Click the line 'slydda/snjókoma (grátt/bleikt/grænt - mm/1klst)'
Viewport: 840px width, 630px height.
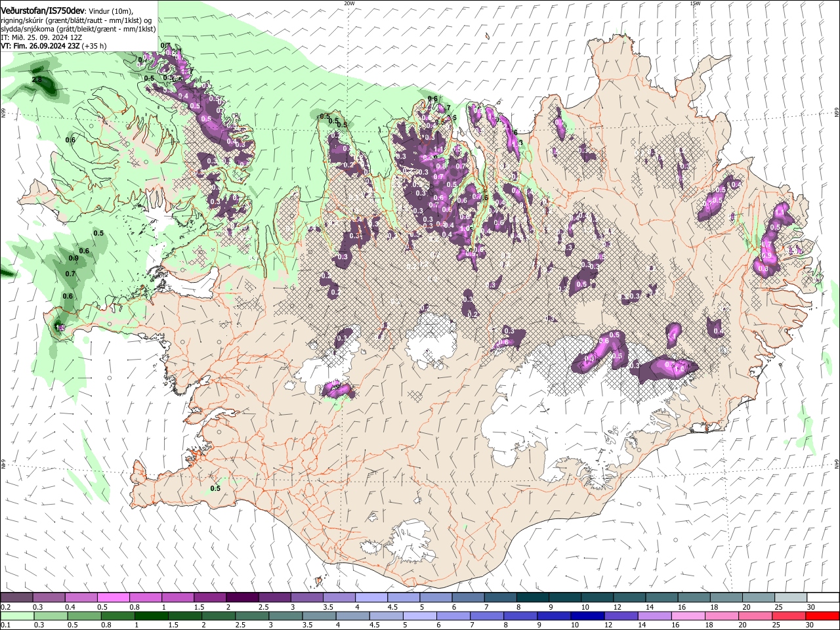(x=78, y=29)
